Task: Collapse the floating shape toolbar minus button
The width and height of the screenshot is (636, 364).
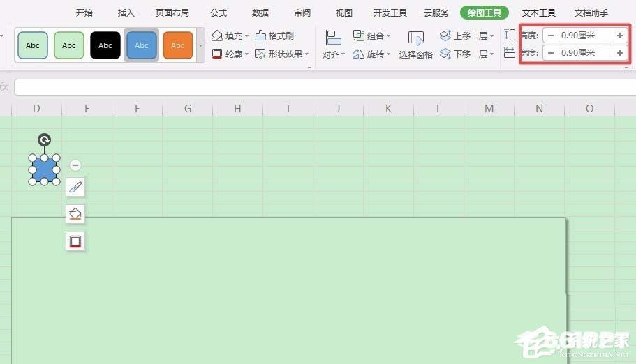Action: [75, 165]
